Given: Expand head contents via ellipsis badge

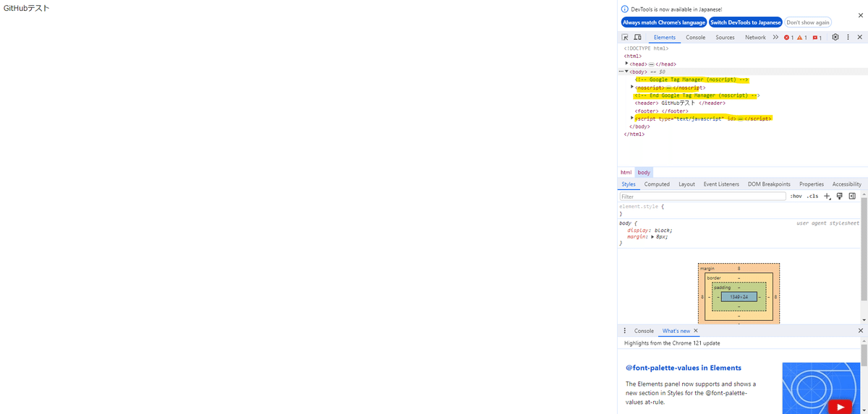Looking at the screenshot, I should 651,64.
